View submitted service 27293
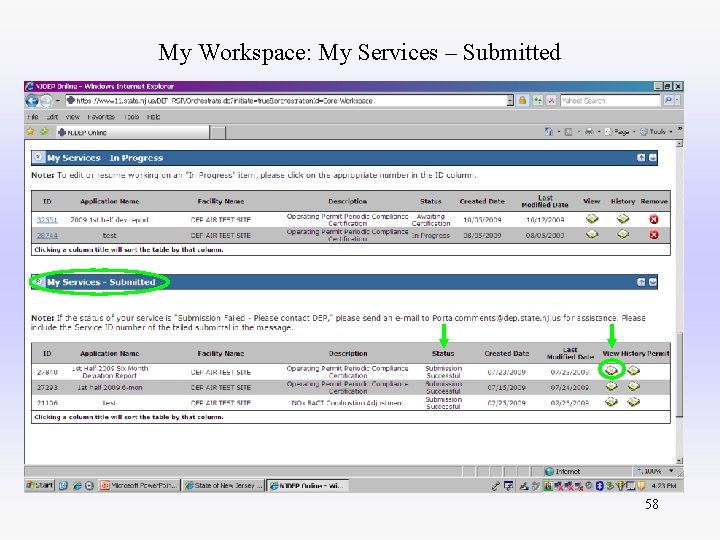This screenshot has height=540, width=720. (x=612, y=386)
